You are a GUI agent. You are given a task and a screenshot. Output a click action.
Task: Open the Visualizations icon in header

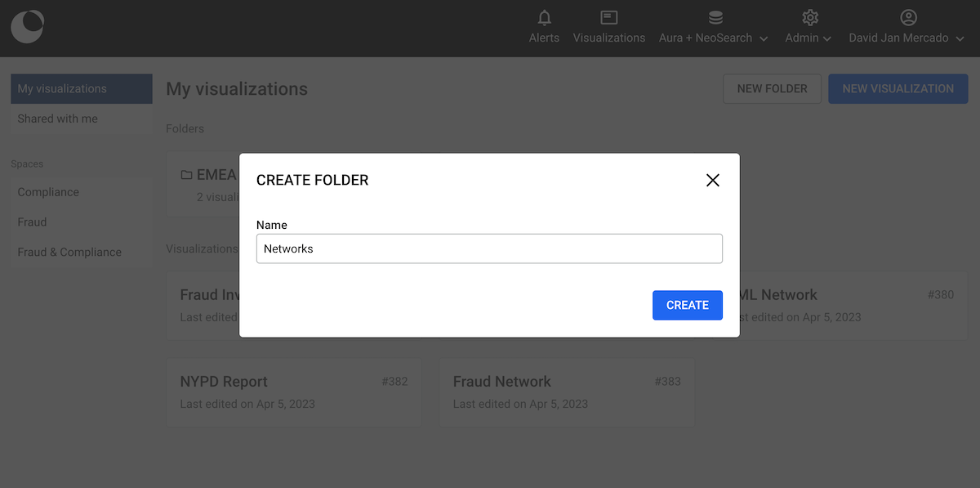pos(608,18)
